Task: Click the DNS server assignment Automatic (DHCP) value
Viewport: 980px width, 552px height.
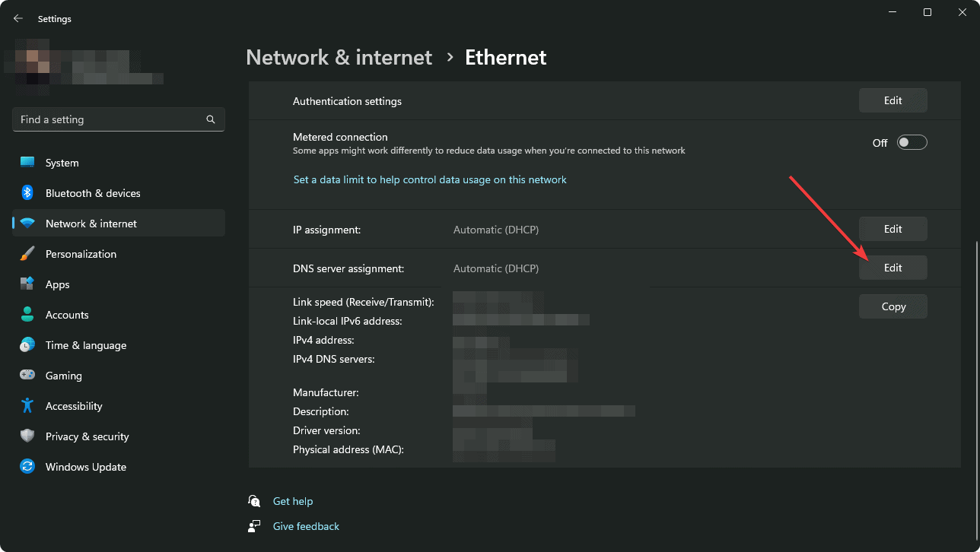Action: pyautogui.click(x=496, y=268)
